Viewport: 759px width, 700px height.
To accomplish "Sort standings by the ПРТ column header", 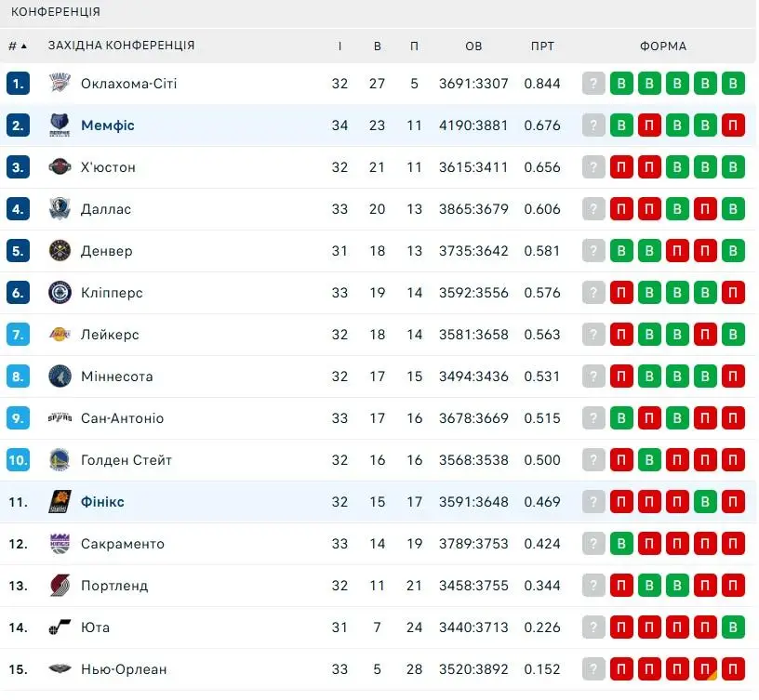I will click(542, 46).
